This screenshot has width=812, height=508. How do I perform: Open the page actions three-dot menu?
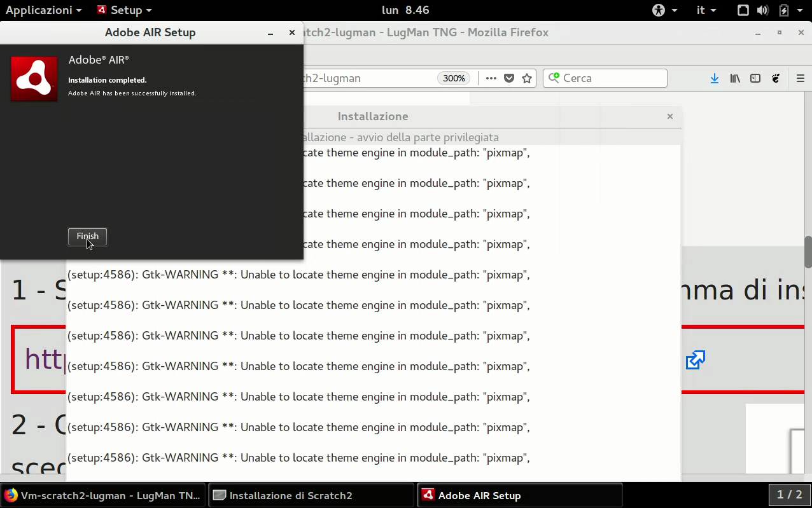pos(491,78)
